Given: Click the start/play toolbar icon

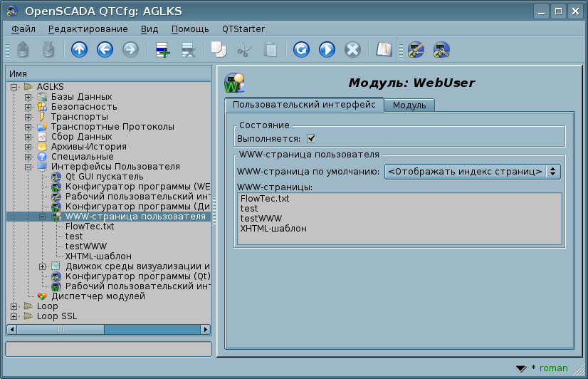Looking at the screenshot, I should click(x=327, y=50).
